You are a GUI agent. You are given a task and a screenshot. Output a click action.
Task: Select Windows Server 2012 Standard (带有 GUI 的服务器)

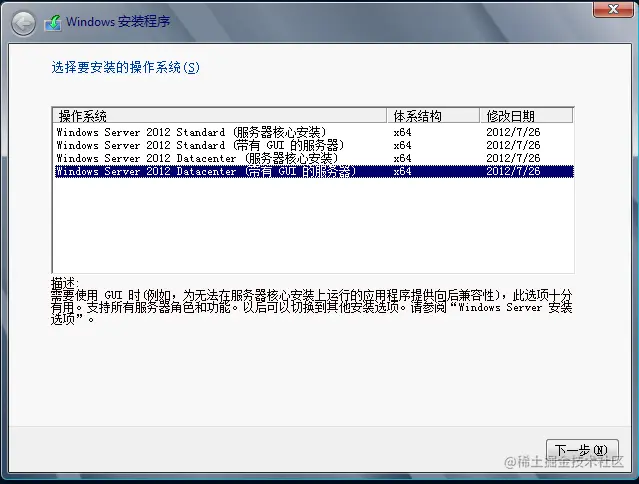pyautogui.click(x=314, y=145)
